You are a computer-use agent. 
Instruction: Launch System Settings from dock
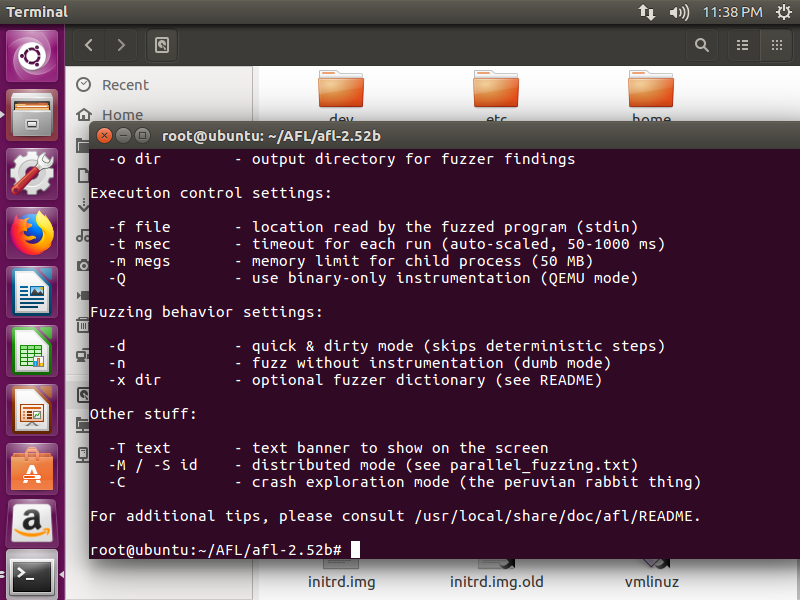tap(32, 174)
